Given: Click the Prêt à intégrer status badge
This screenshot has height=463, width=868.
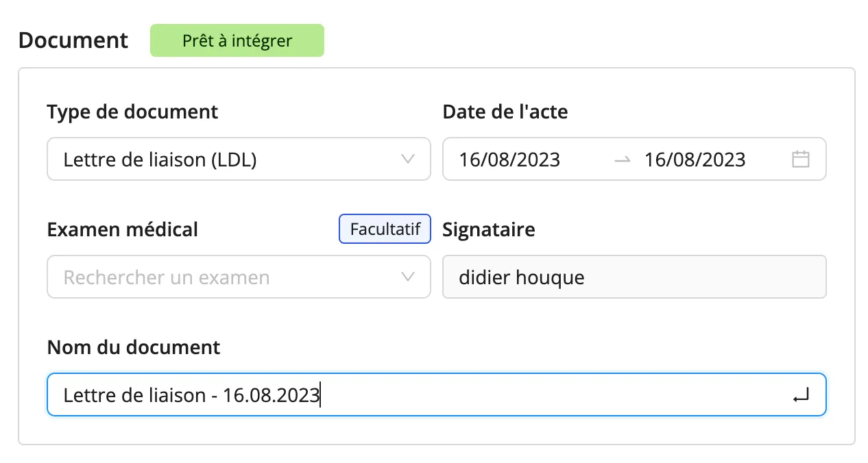Looking at the screenshot, I should point(237,40).
